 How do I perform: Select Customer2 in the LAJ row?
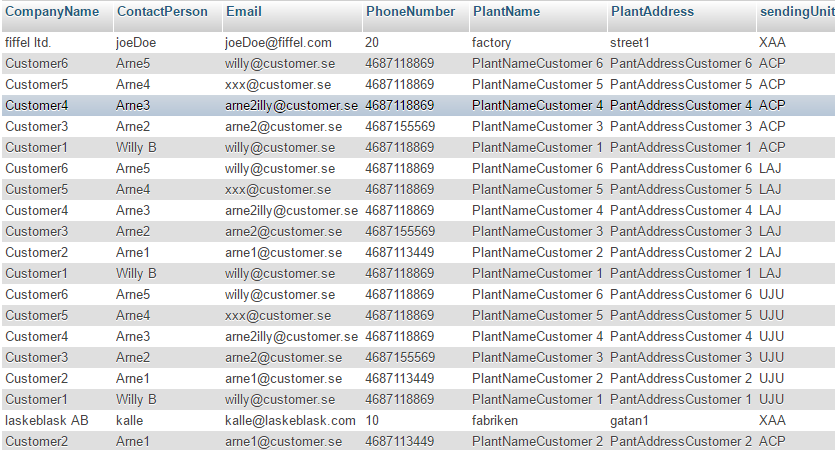(37, 252)
